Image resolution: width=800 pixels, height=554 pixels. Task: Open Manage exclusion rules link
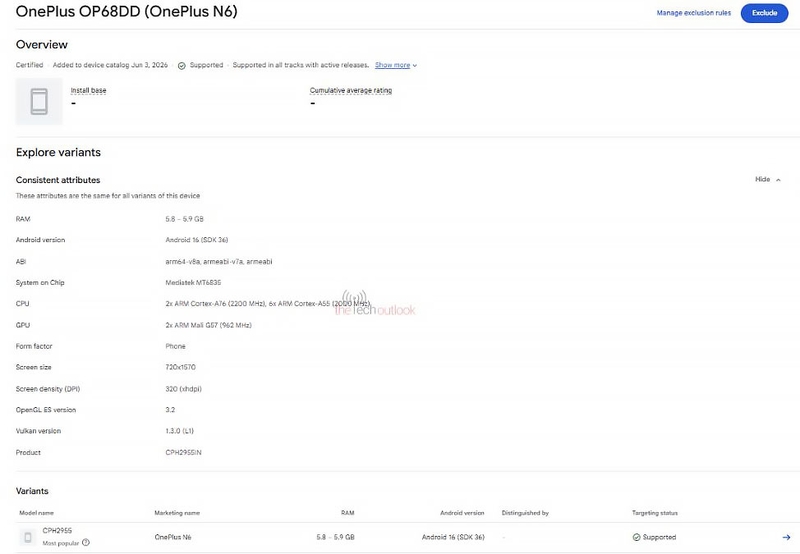[x=693, y=13]
